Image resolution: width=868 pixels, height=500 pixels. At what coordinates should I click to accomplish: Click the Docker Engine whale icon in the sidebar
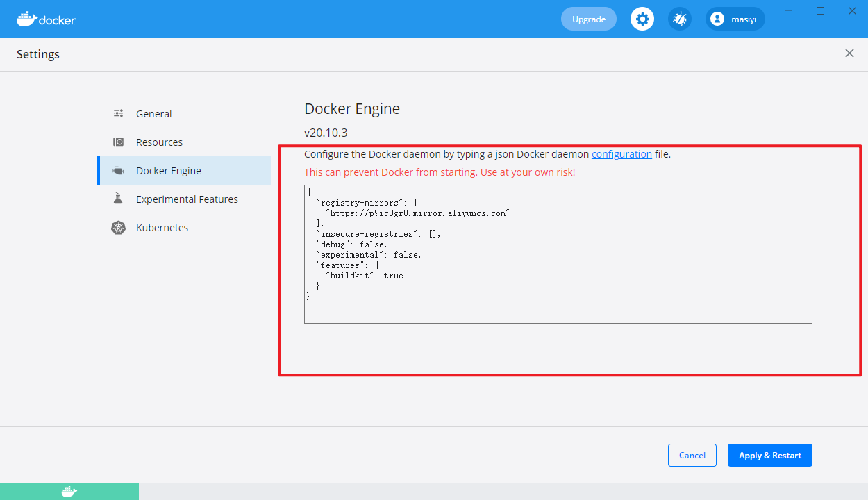119,171
